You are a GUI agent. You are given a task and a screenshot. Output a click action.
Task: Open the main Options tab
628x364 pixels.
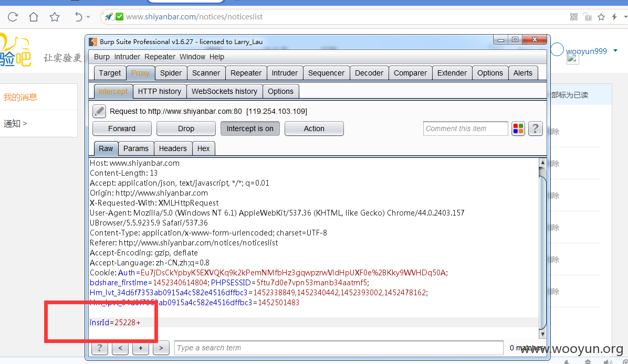tap(490, 73)
